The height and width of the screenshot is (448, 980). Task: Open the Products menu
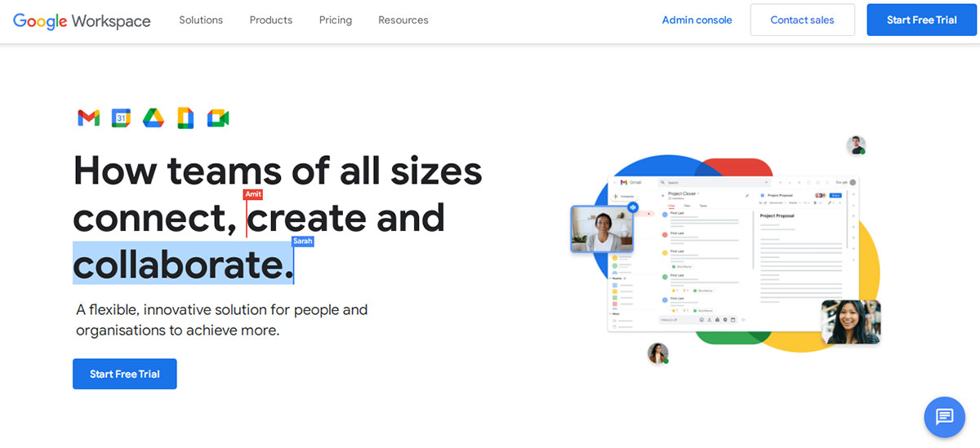click(x=271, y=20)
